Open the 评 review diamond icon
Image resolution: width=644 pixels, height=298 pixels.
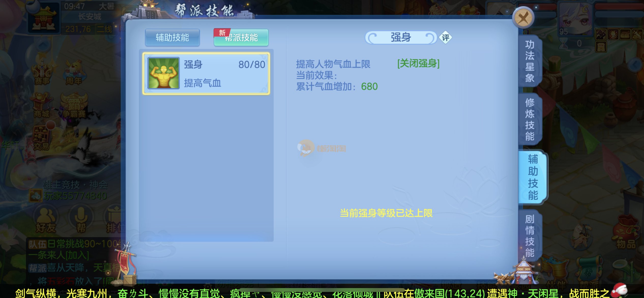[x=445, y=38]
